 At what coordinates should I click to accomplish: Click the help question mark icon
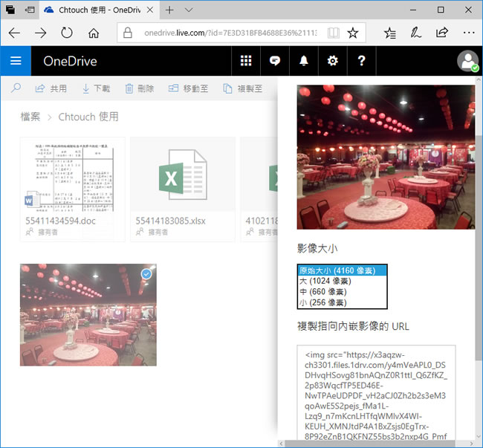pyautogui.click(x=361, y=61)
